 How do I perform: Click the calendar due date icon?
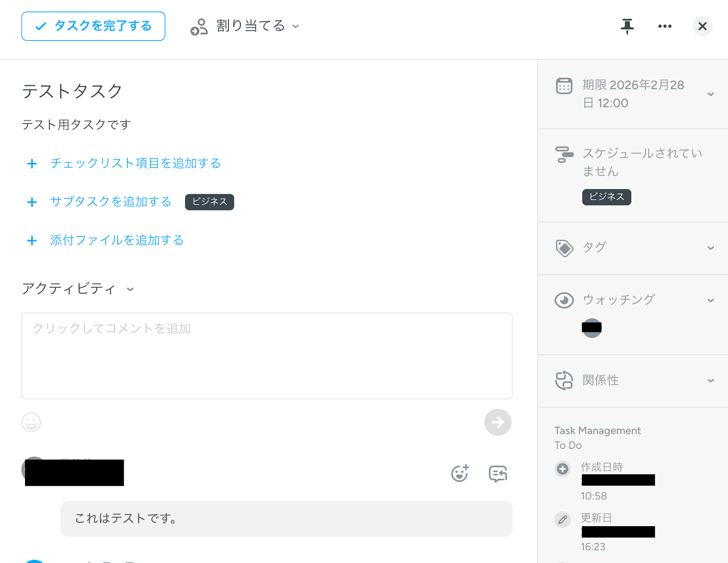pos(564,86)
